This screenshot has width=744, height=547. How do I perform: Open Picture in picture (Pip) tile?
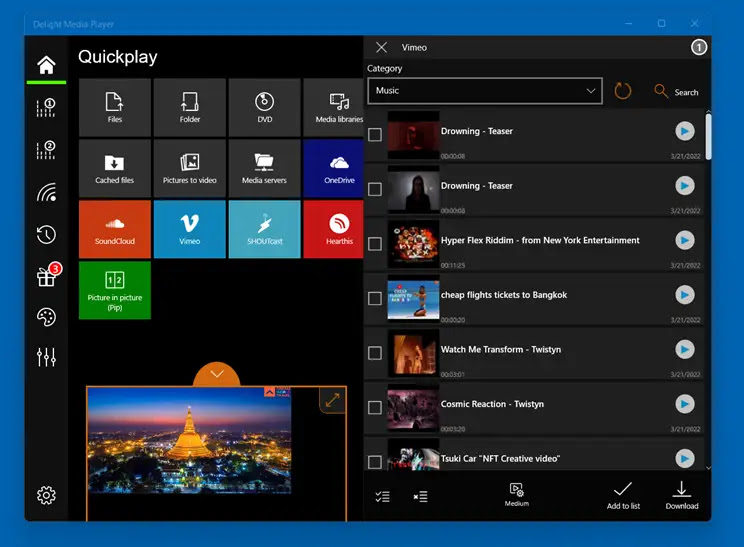pos(115,290)
